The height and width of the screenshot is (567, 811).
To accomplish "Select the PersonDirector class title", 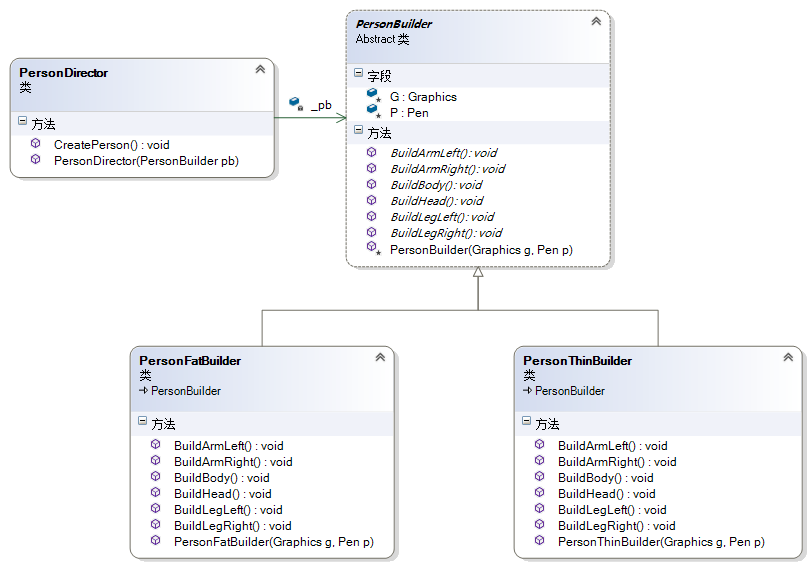I will (64, 73).
